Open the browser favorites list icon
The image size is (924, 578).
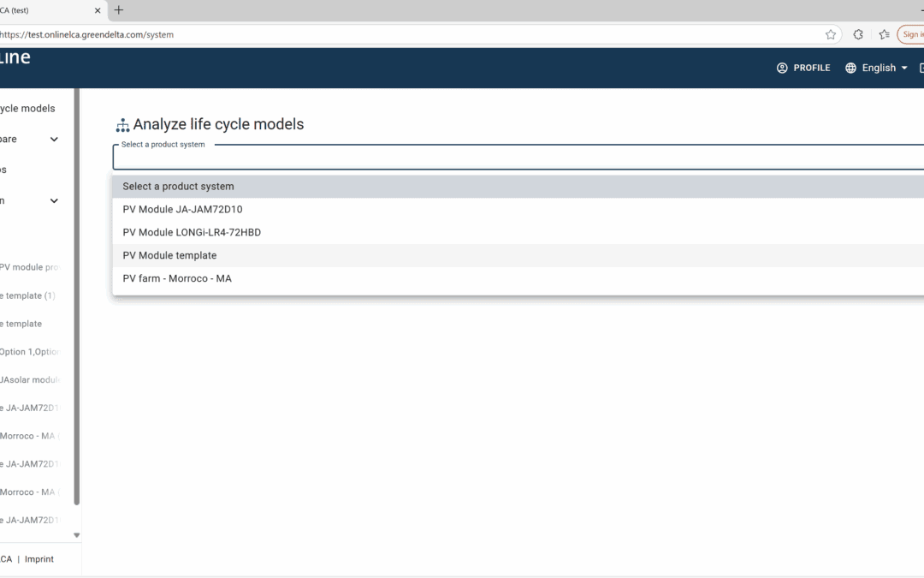884,35
